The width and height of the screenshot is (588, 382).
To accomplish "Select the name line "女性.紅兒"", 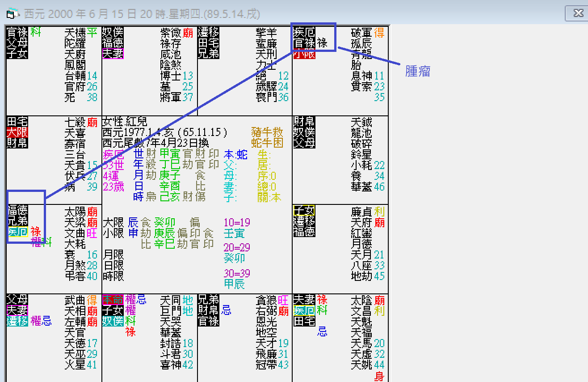I will (125, 122).
